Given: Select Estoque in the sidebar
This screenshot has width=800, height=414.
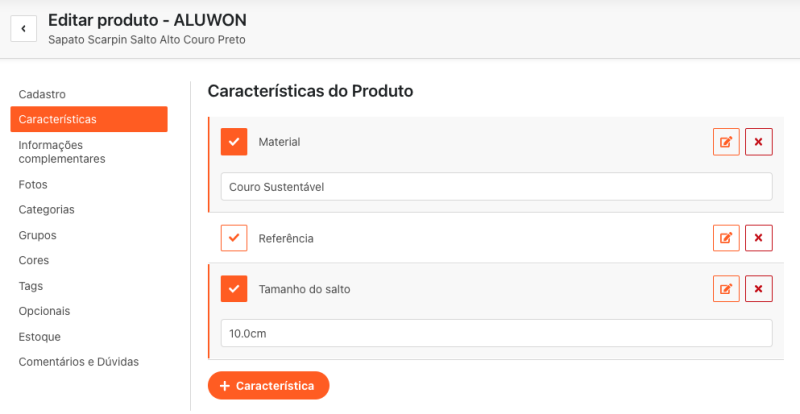Looking at the screenshot, I should click(39, 336).
